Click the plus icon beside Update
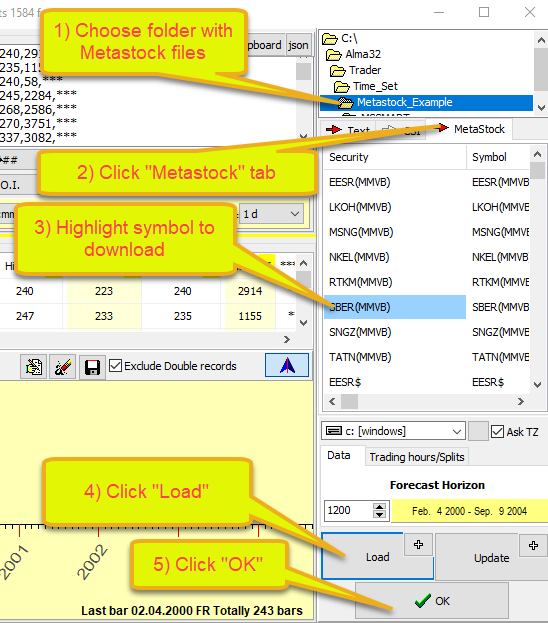This screenshot has width=548, height=623. coord(533,546)
